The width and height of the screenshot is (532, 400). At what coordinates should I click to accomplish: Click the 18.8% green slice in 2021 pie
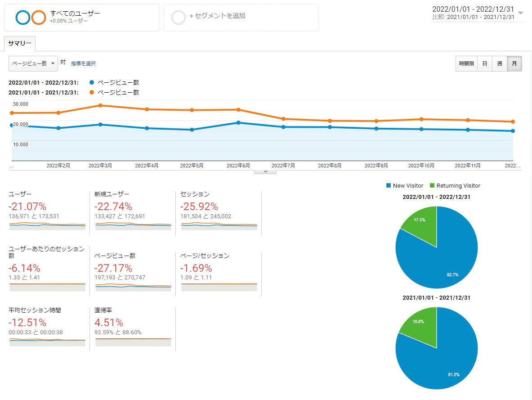pos(421,325)
